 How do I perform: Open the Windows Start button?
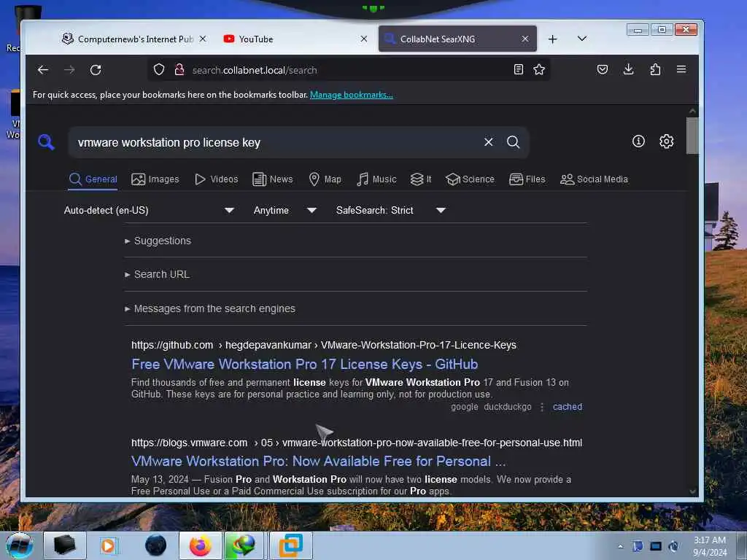click(x=19, y=545)
